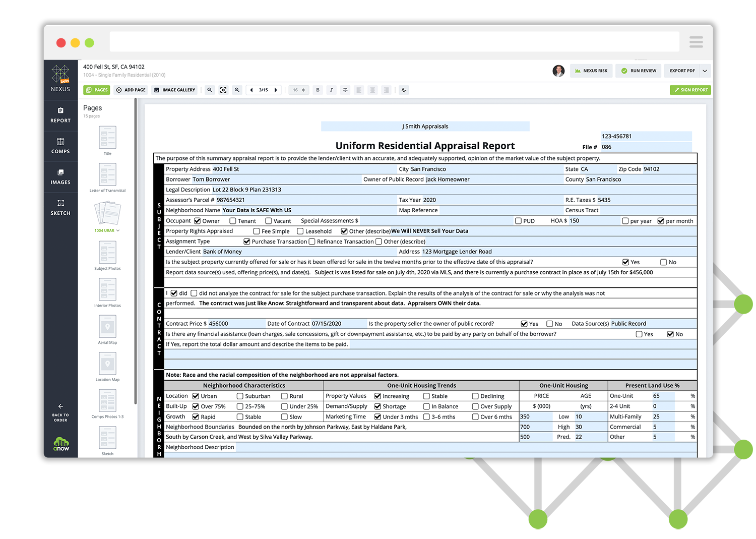The image size is (756, 539).
Task: Tick the PUD checkbox
Action: click(518, 221)
